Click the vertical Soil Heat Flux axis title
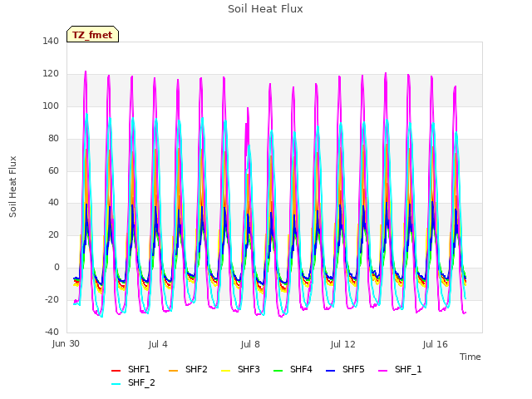 (x=12, y=187)
